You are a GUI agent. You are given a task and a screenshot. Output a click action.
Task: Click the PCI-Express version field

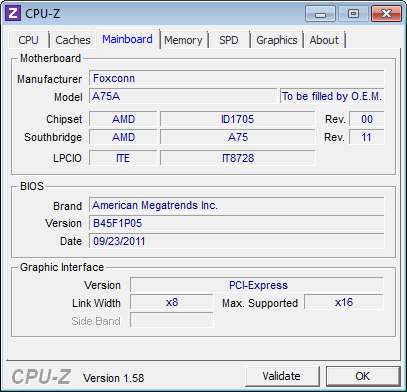257,285
